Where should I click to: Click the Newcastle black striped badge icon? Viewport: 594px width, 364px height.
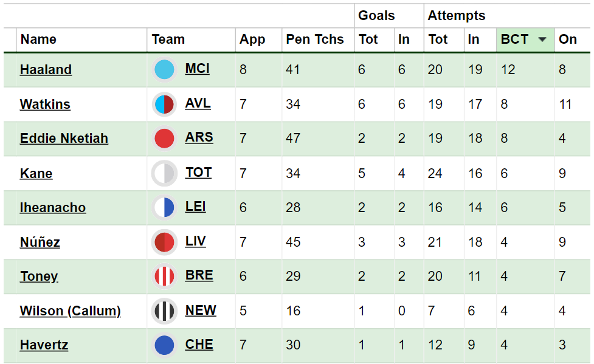pos(164,311)
